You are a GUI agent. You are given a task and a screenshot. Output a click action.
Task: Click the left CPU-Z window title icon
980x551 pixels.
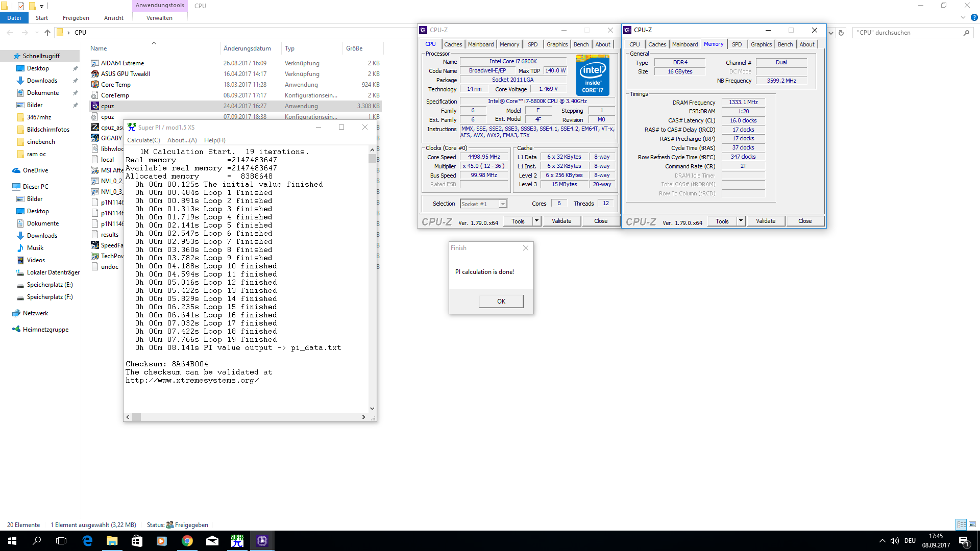[x=423, y=30]
